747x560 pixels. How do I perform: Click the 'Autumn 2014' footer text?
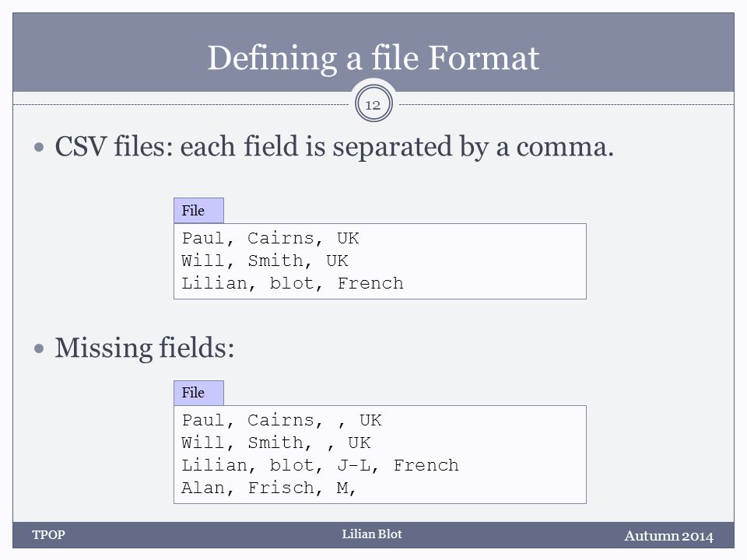669,536
